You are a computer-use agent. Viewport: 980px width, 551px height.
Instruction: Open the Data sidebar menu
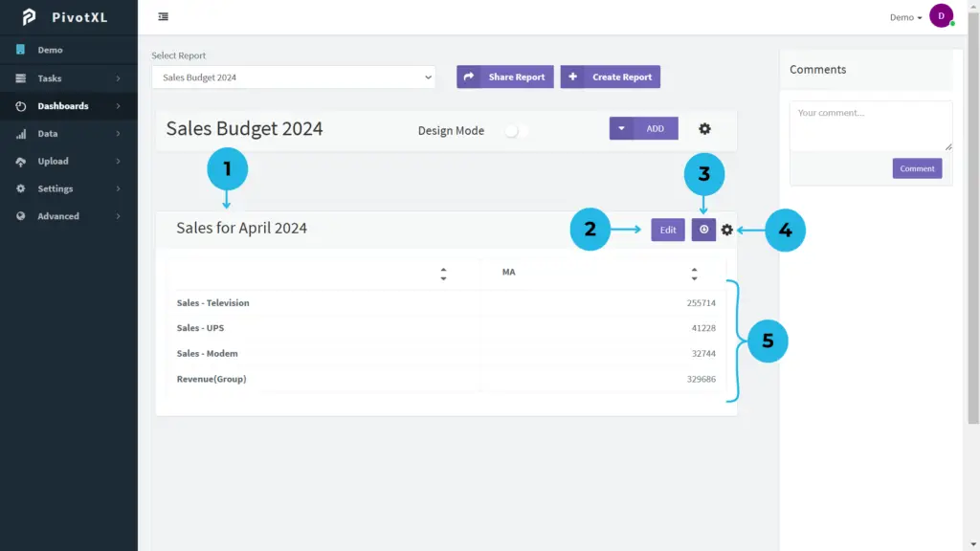click(x=69, y=134)
